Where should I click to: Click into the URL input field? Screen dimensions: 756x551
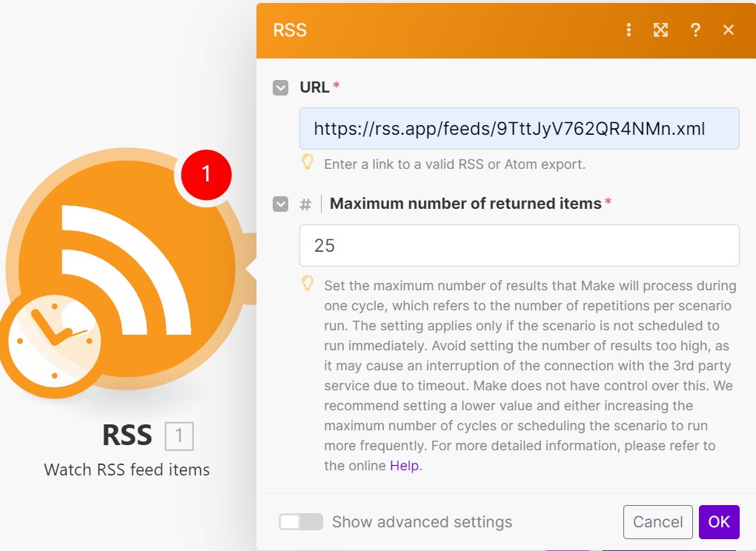coord(520,129)
